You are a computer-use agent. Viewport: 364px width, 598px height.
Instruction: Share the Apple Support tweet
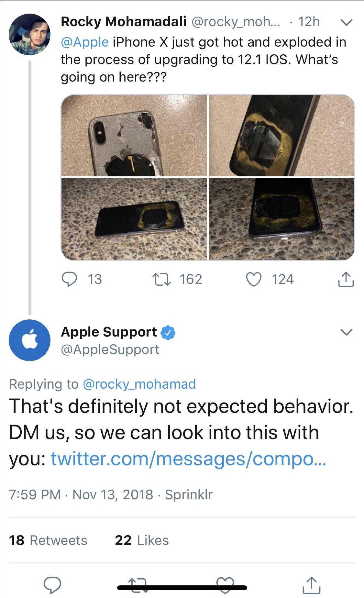pyautogui.click(x=311, y=584)
